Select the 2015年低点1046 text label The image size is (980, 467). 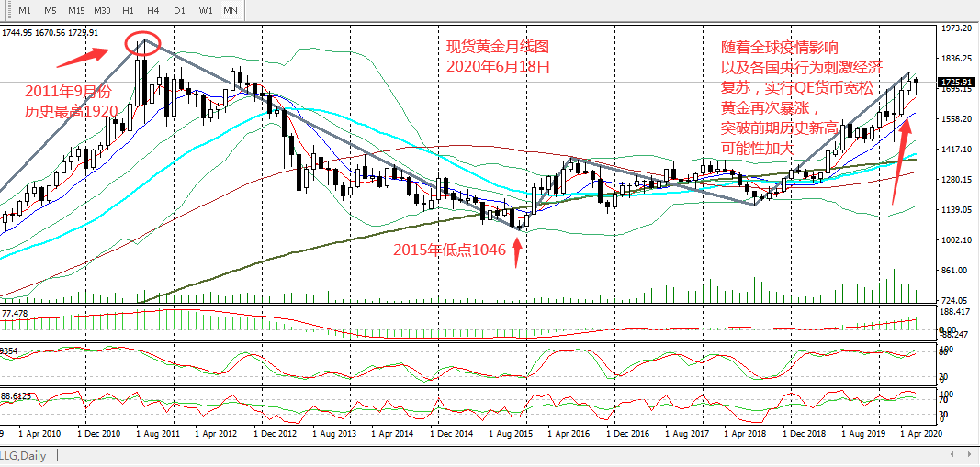pyautogui.click(x=449, y=250)
